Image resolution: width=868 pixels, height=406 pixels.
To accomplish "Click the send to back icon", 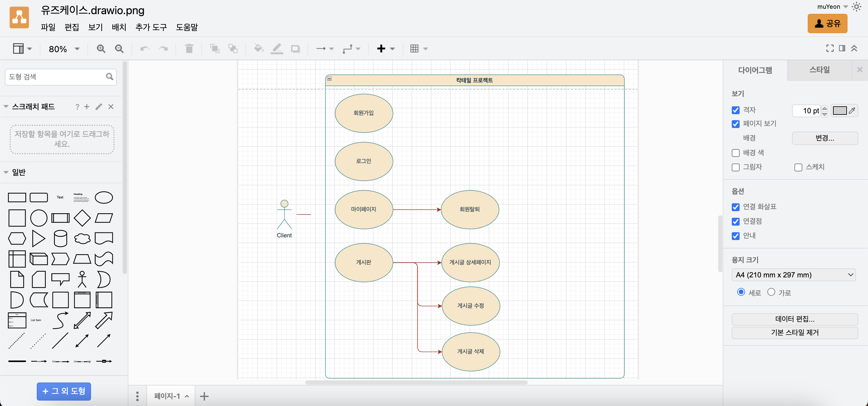I will click(x=233, y=49).
